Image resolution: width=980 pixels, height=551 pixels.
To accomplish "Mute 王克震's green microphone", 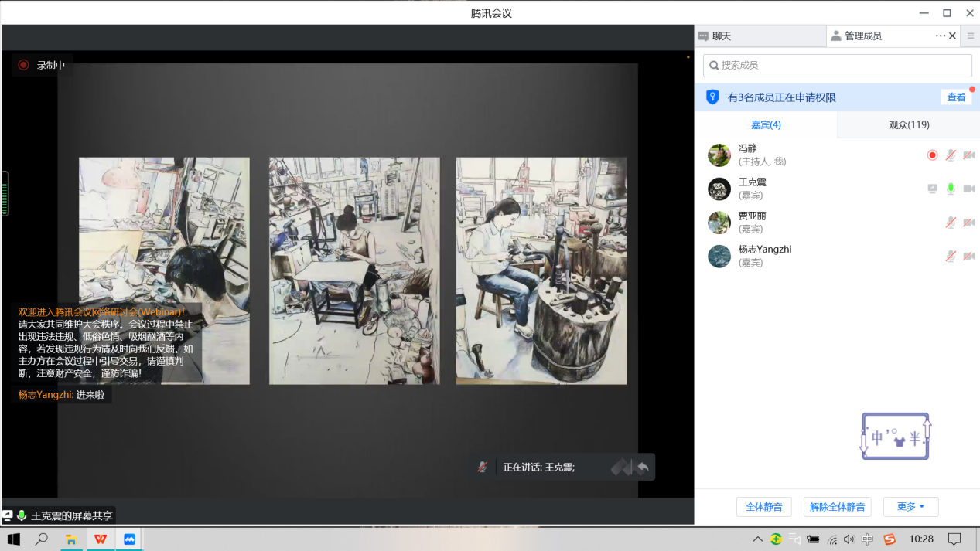I will point(951,189).
